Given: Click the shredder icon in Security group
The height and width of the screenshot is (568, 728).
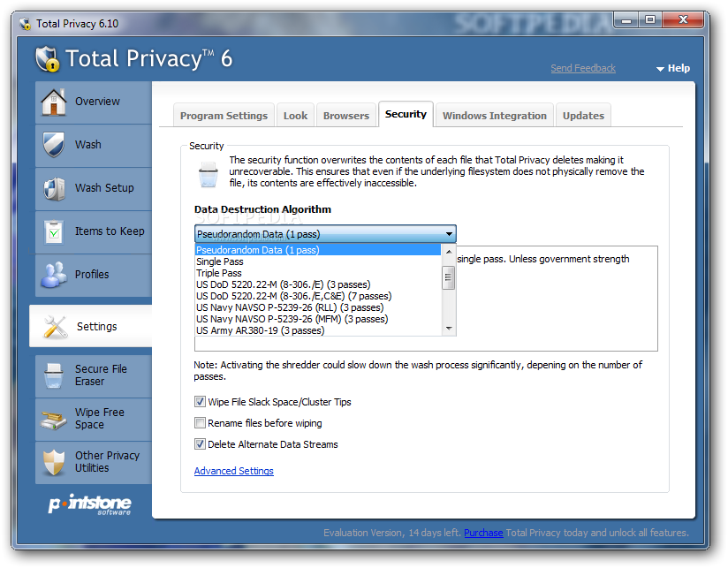Looking at the screenshot, I should [208, 175].
